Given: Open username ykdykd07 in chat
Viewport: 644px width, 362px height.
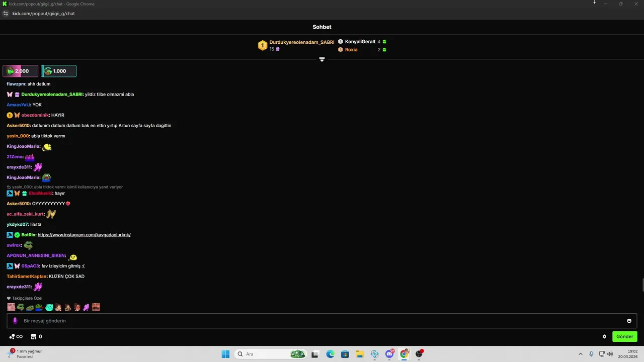Looking at the screenshot, I should point(18,224).
